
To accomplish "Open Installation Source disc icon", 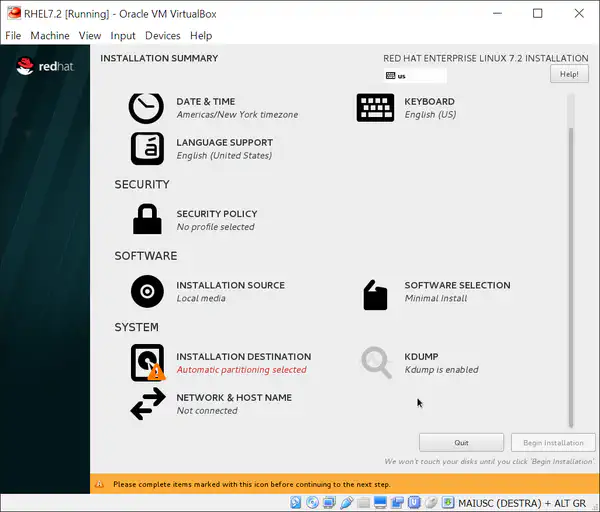I will (x=147, y=291).
